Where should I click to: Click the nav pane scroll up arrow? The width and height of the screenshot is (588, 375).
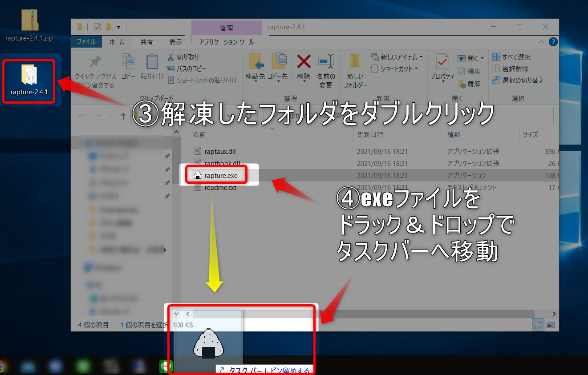tap(177, 133)
